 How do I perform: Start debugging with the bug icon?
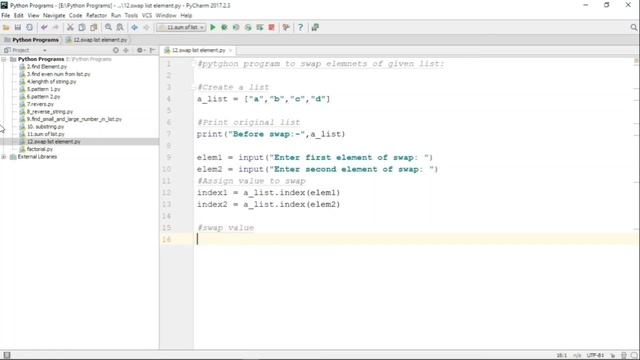coord(224,27)
